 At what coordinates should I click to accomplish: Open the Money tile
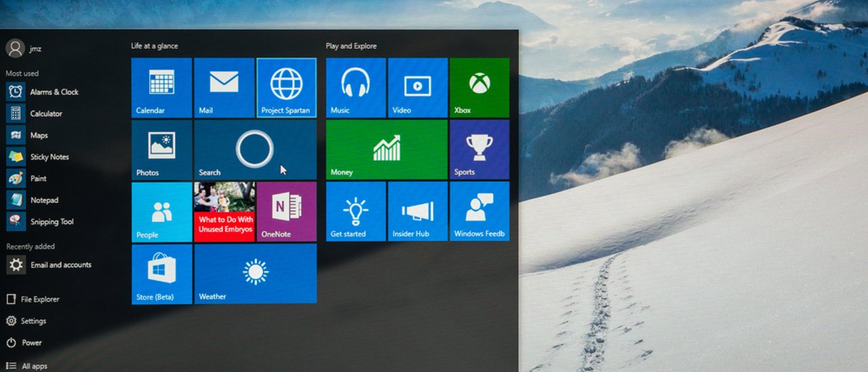(387, 149)
